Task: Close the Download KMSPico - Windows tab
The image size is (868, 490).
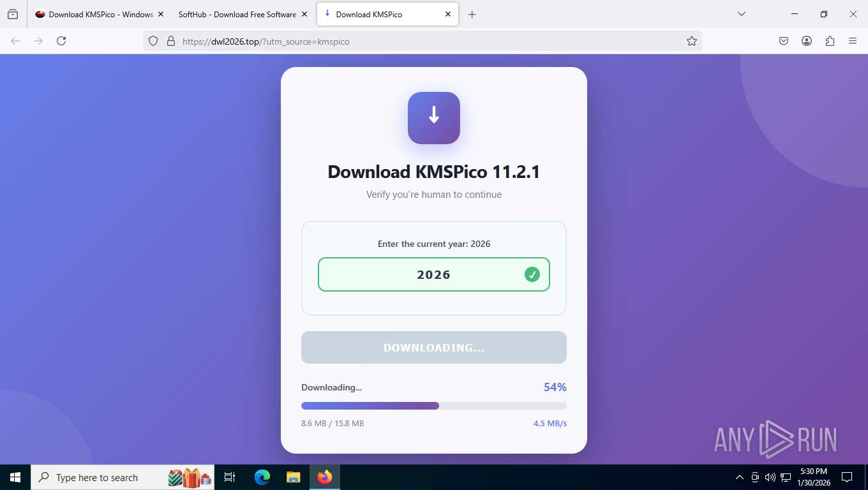Action: pyautogui.click(x=161, y=14)
